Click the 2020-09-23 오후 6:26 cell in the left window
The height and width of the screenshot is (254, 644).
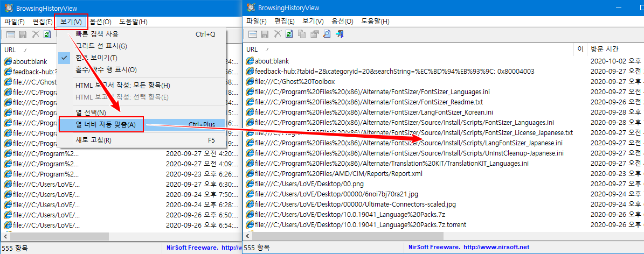tap(202, 174)
